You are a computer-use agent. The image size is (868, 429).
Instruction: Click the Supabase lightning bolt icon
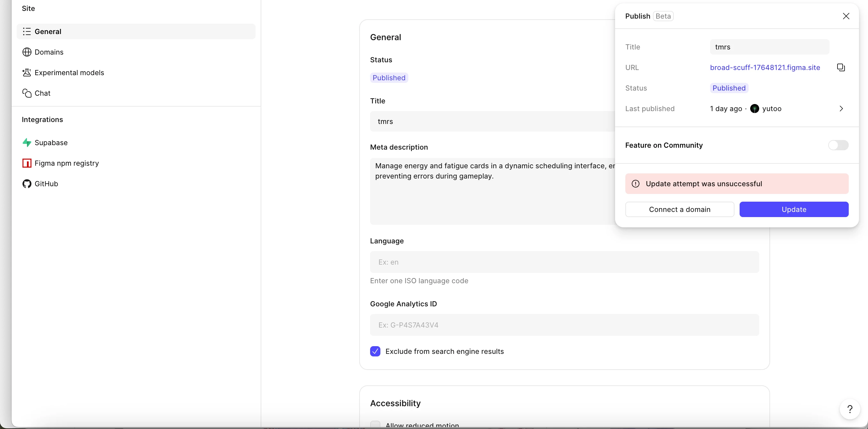tap(27, 143)
